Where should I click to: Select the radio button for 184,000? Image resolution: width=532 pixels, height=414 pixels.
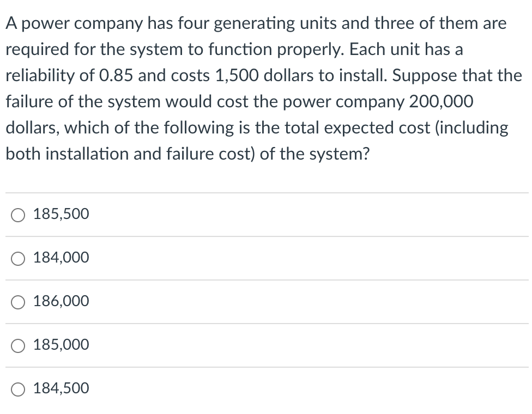17,258
